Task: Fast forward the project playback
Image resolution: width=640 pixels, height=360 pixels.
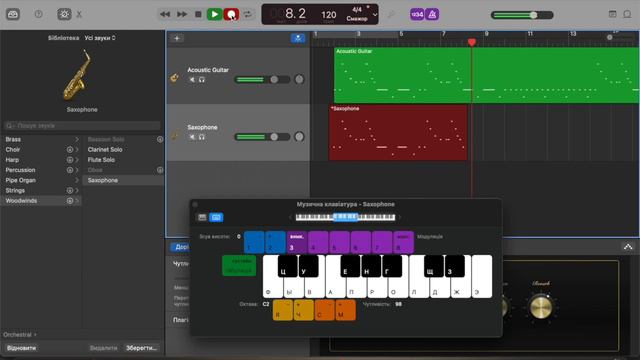Action: pyautogui.click(x=182, y=14)
